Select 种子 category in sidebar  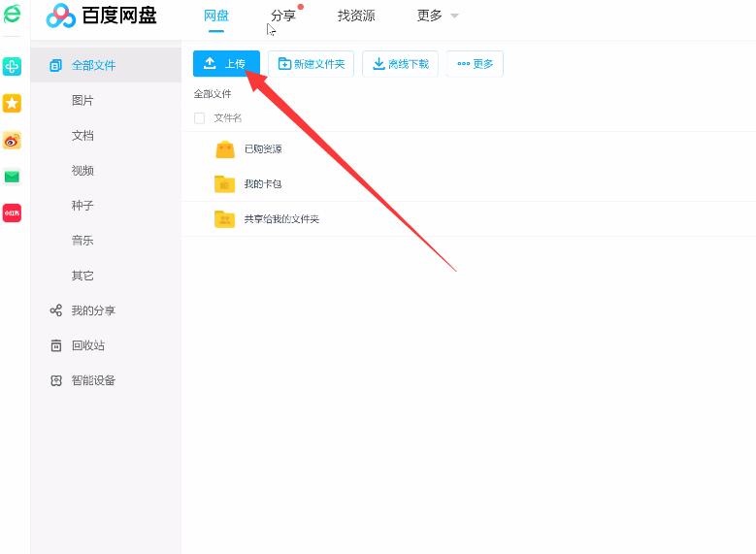(82, 206)
